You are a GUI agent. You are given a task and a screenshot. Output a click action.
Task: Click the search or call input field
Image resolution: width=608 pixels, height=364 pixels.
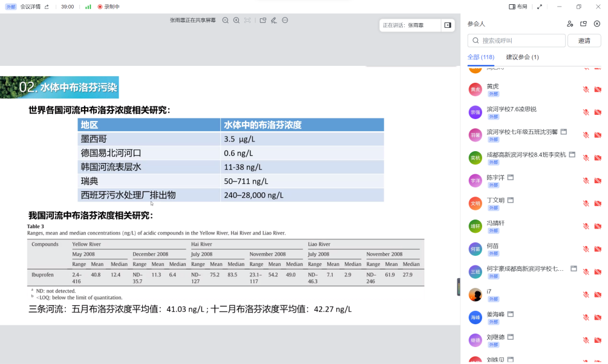click(516, 40)
